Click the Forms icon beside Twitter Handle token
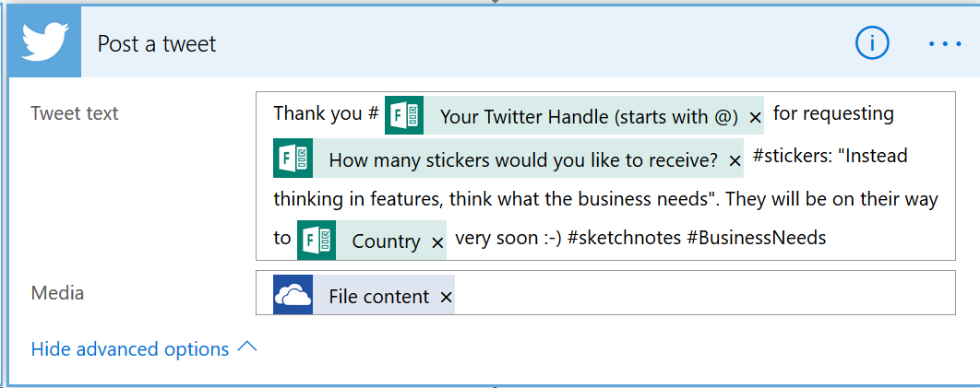Screen dimensions: 980x388 404,115
